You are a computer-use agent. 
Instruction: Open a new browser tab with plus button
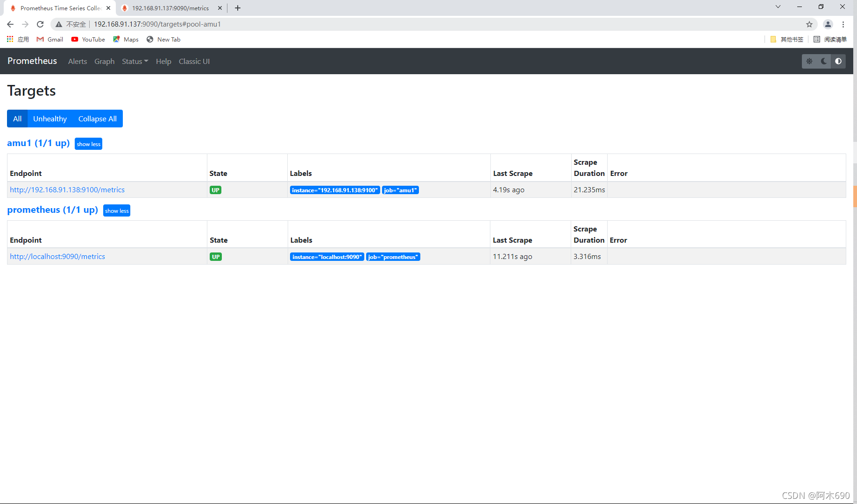[x=238, y=8]
